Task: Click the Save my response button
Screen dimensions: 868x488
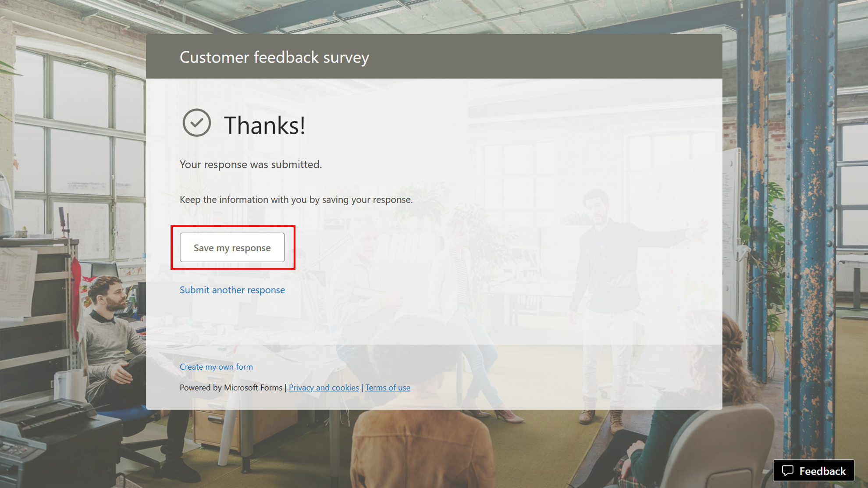Action: tap(232, 248)
